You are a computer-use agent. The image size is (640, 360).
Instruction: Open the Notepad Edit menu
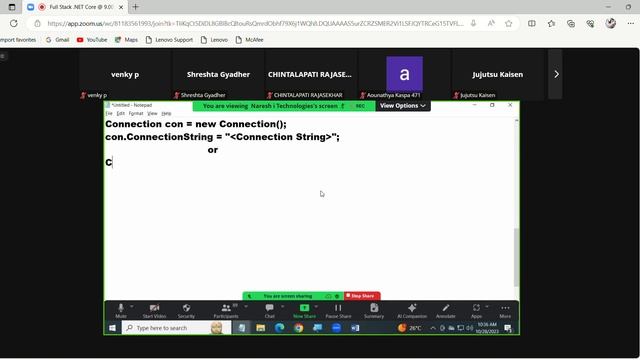[x=120, y=113]
